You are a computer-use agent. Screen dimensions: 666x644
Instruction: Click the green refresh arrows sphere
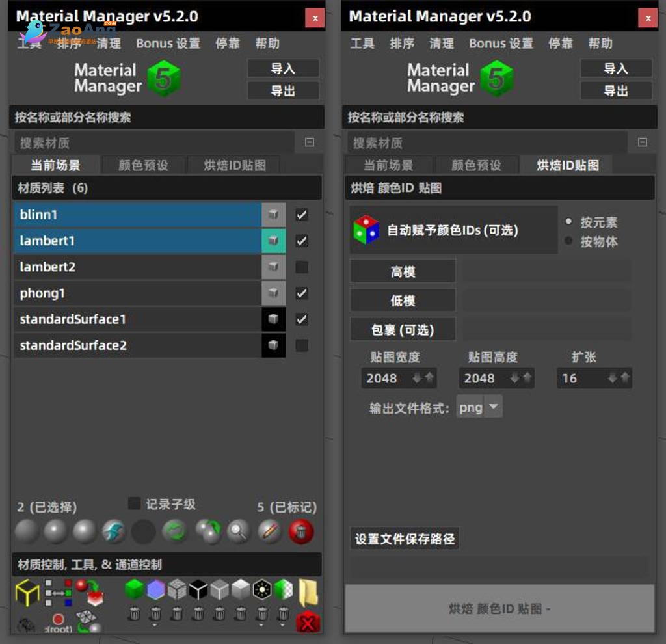[x=175, y=531]
